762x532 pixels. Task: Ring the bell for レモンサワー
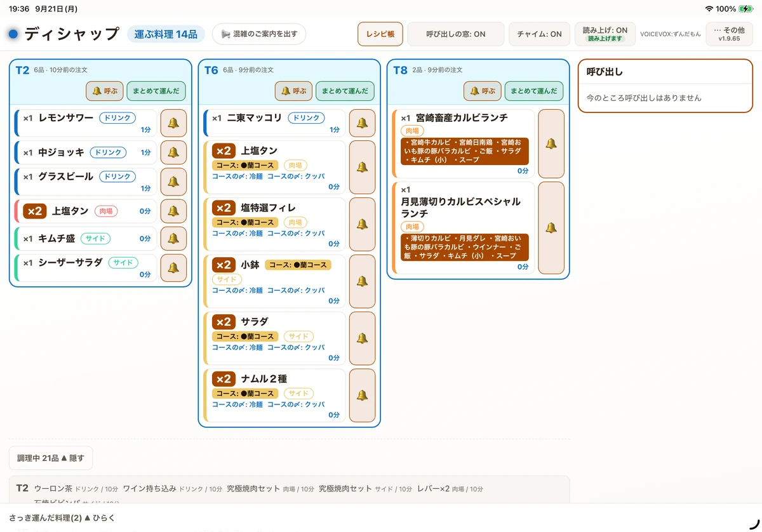coord(173,123)
